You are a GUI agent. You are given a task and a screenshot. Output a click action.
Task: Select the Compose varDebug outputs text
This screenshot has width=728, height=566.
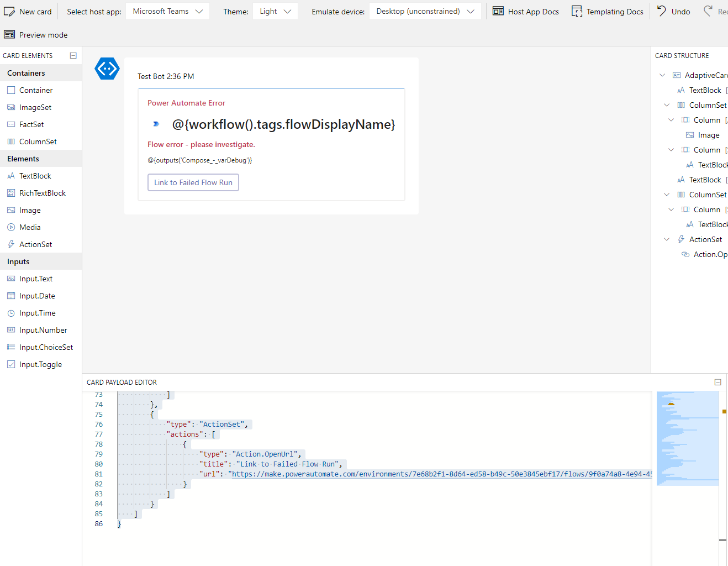click(199, 160)
